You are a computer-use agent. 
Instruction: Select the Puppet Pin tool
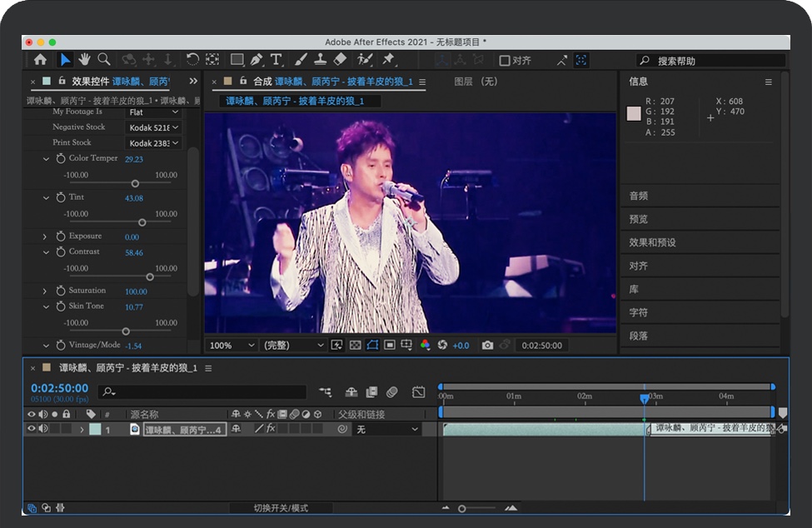pos(388,59)
